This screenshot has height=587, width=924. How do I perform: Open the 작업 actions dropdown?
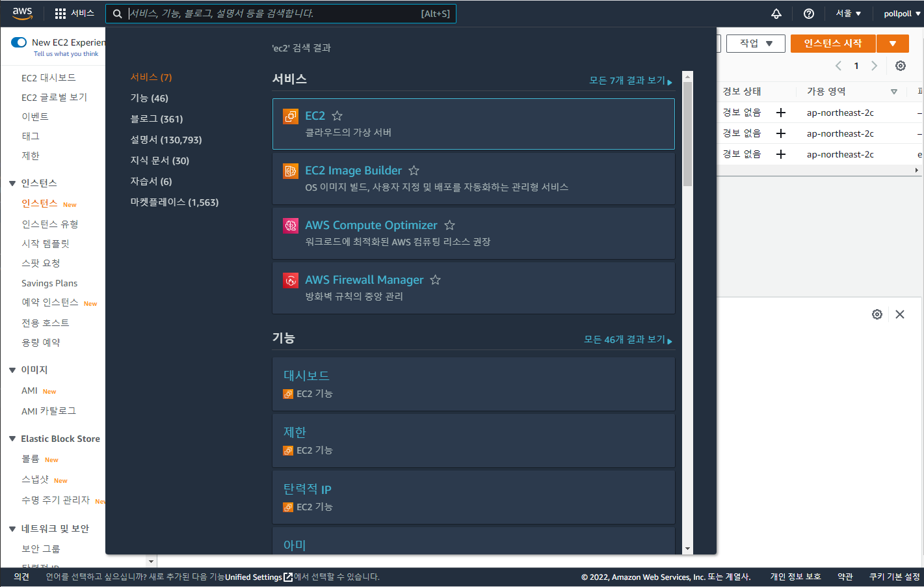point(756,44)
